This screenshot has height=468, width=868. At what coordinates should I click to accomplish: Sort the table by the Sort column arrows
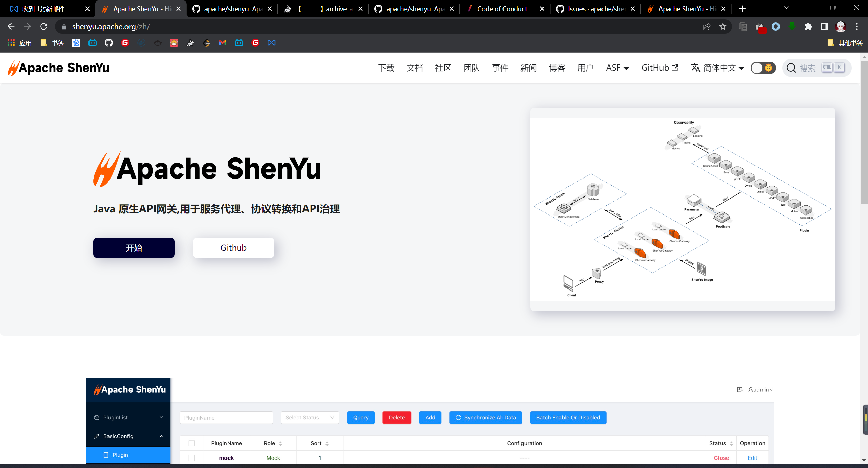point(327,443)
